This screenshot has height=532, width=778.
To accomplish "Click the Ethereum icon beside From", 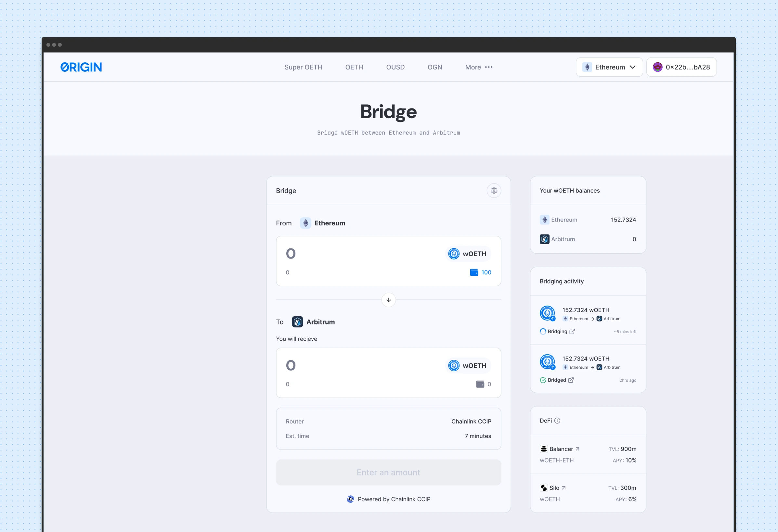I will pos(305,223).
